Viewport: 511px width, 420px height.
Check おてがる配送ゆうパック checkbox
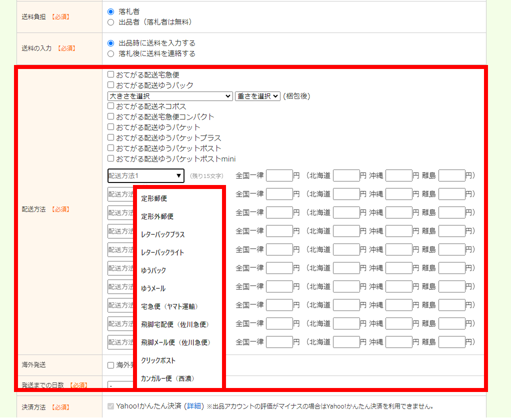coord(111,85)
